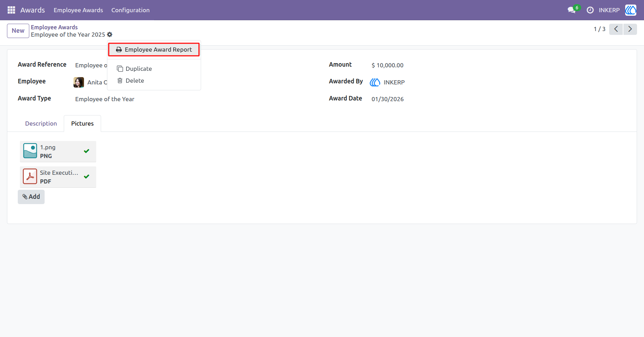Screen dimensions: 644x337
Task: Click Anita's employee avatar photo
Action: coord(79,82)
